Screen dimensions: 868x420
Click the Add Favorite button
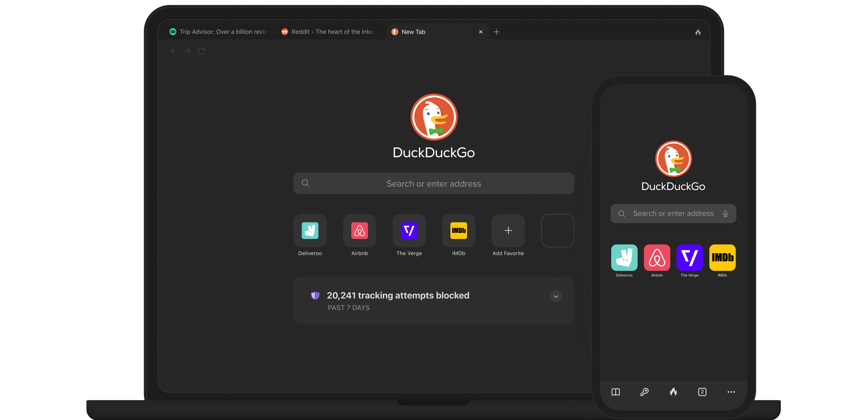click(x=508, y=231)
